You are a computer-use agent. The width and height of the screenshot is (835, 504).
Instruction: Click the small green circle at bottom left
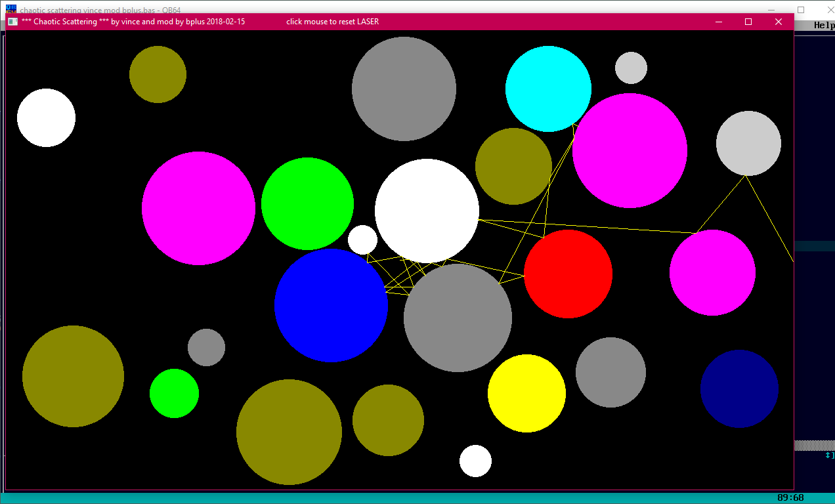pyautogui.click(x=174, y=393)
